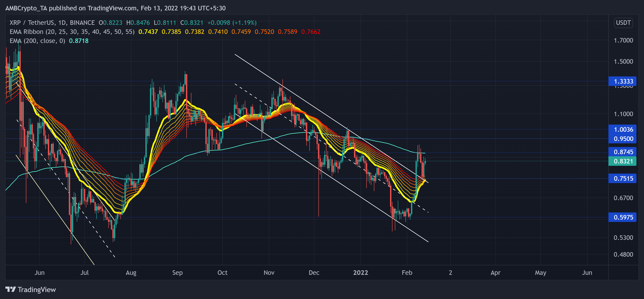The width and height of the screenshot is (644, 299).
Task: Click the ribbon value 0.7437
Action: click(x=148, y=32)
